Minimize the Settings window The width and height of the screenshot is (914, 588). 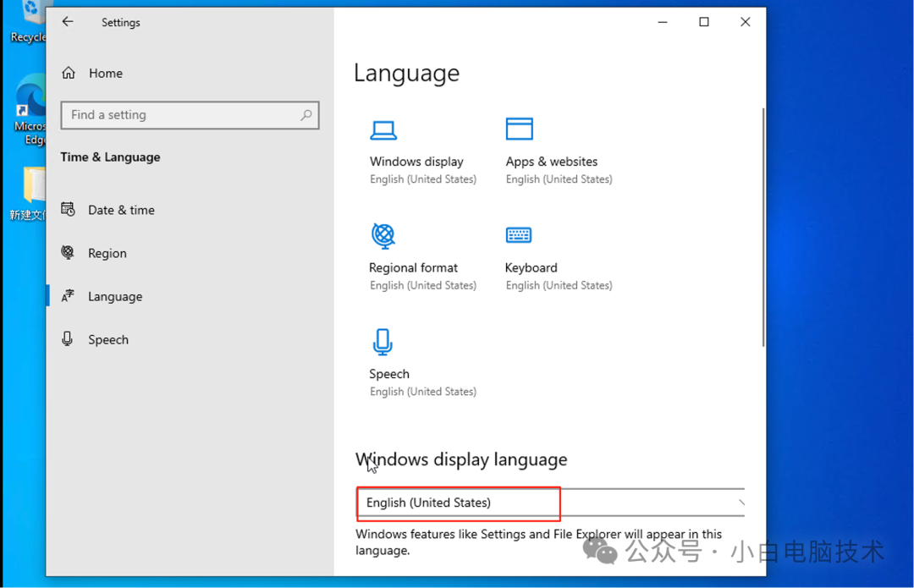pyautogui.click(x=663, y=22)
